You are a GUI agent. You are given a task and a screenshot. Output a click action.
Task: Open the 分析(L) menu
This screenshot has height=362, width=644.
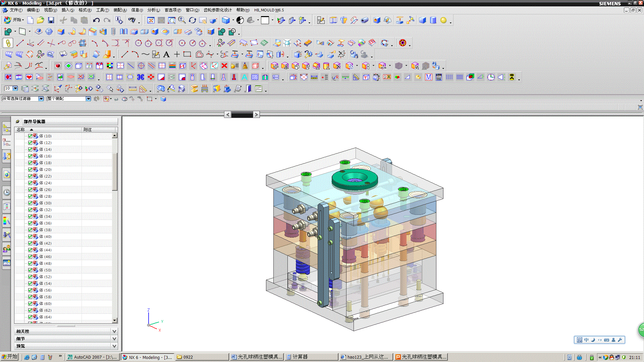click(154, 10)
